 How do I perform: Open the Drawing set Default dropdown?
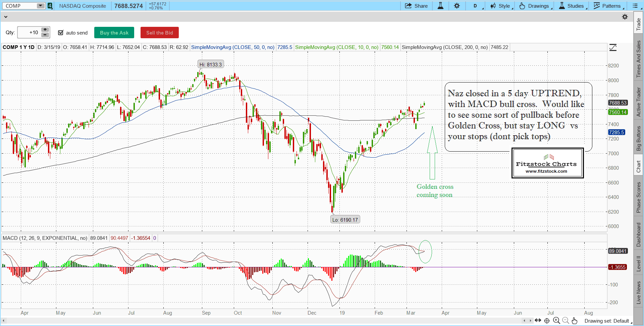pyautogui.click(x=608, y=321)
